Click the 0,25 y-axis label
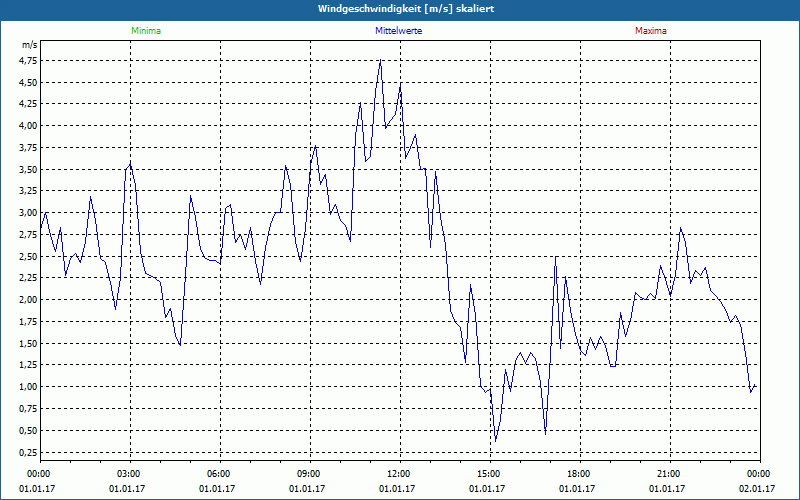Screen dimensions: 800x500 (x=30, y=453)
